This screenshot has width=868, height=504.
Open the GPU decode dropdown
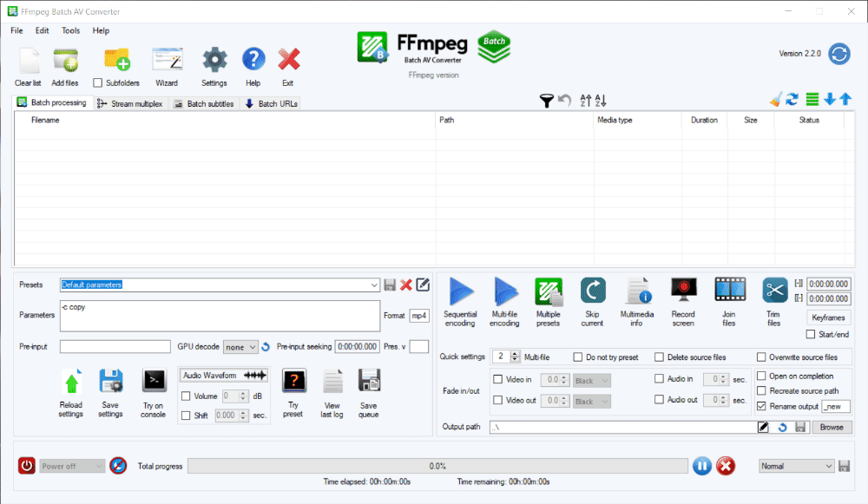pos(240,347)
